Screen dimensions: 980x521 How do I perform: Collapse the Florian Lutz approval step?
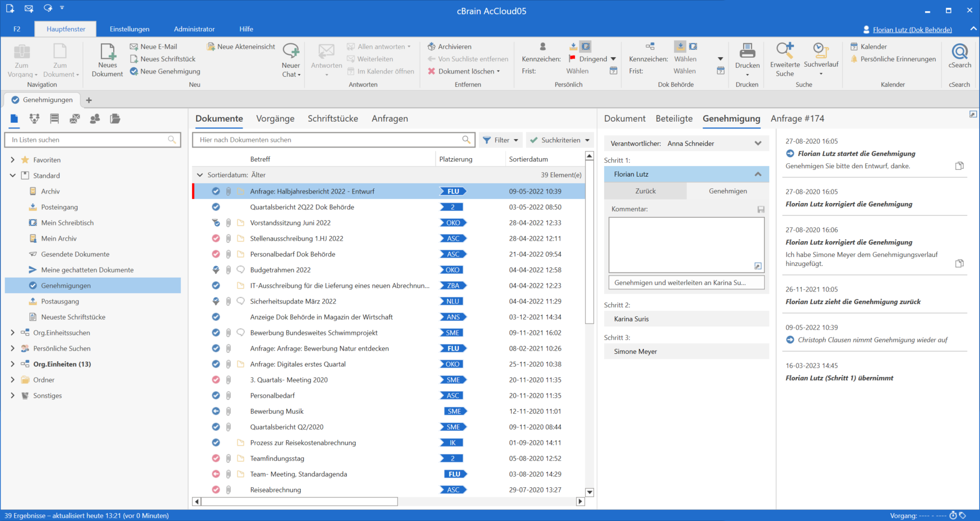click(x=758, y=174)
